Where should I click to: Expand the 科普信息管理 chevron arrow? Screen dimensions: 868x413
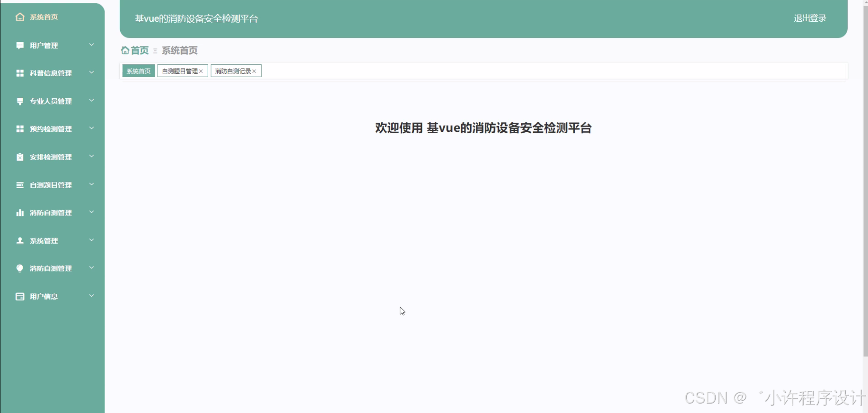tap(92, 73)
